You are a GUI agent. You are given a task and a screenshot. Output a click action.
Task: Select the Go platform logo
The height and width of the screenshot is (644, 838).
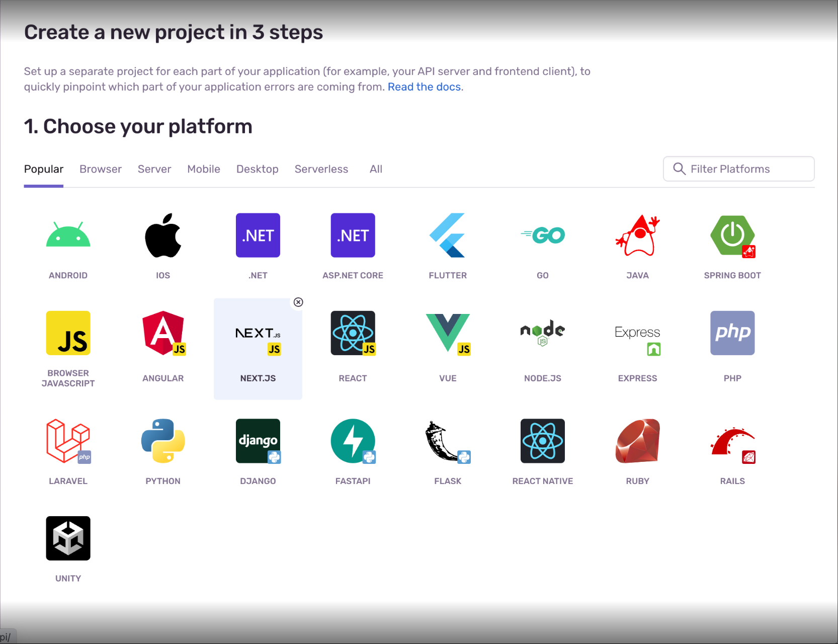tap(543, 235)
